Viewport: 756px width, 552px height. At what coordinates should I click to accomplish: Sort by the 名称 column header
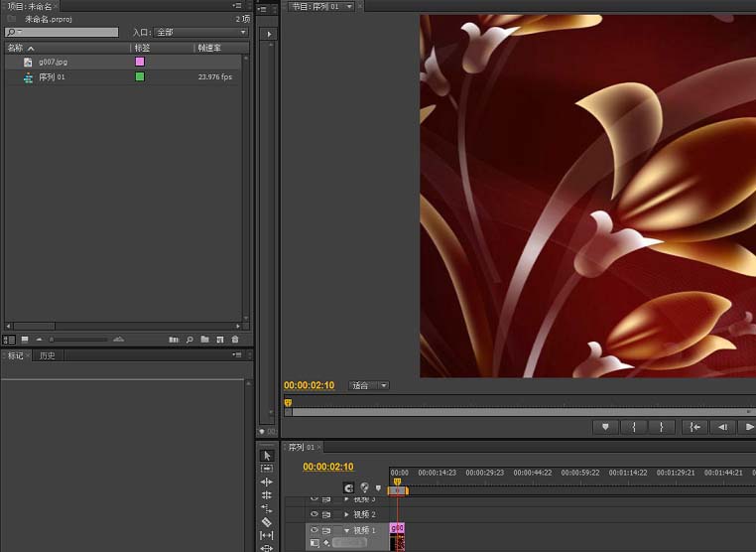[16, 48]
